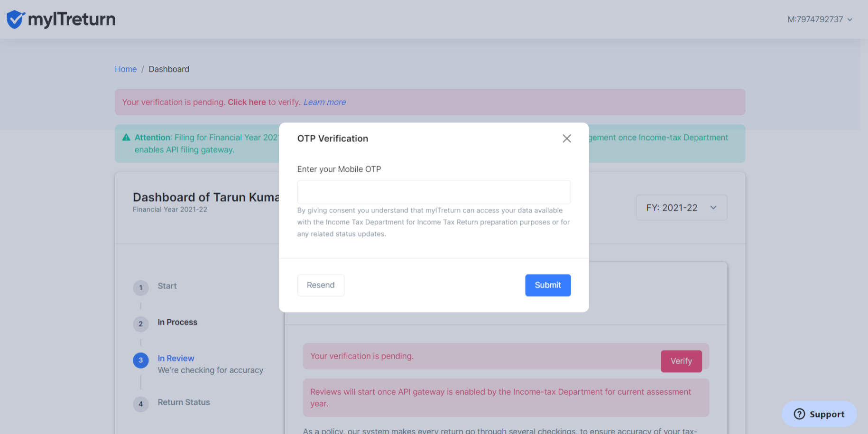The width and height of the screenshot is (868, 434).
Task: Select the Start step label
Action: pos(167,286)
